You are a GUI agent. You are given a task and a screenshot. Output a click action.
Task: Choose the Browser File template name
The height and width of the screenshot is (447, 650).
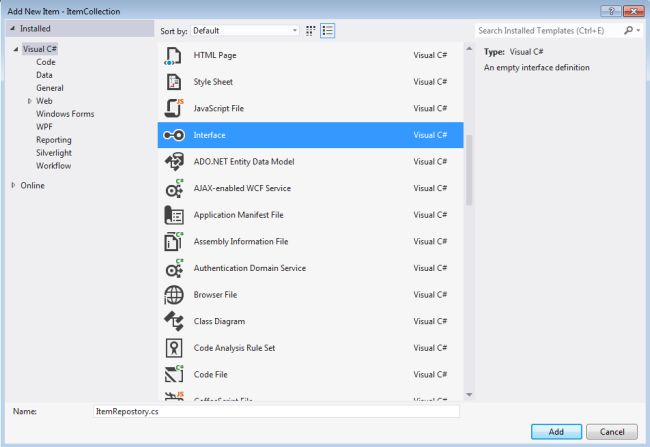pyautogui.click(x=215, y=295)
